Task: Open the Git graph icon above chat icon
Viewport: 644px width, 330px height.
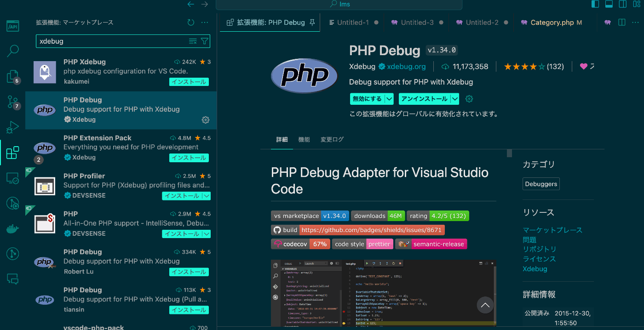Action: pos(13,253)
